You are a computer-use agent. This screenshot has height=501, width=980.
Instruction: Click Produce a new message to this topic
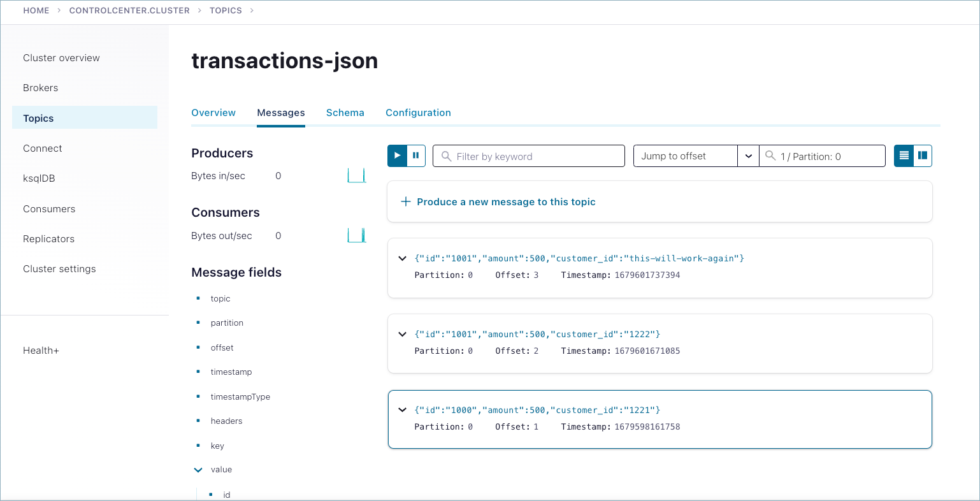click(506, 201)
